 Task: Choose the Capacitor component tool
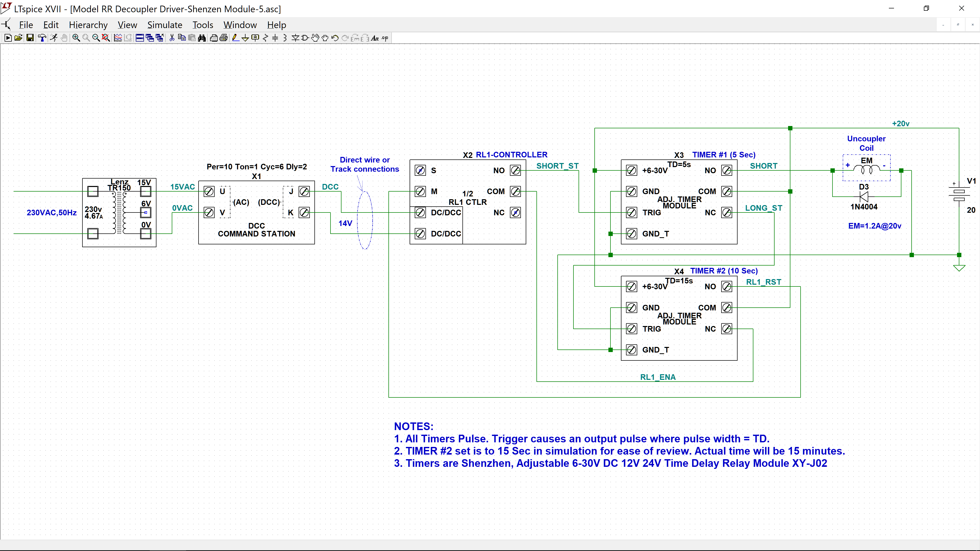tap(275, 38)
